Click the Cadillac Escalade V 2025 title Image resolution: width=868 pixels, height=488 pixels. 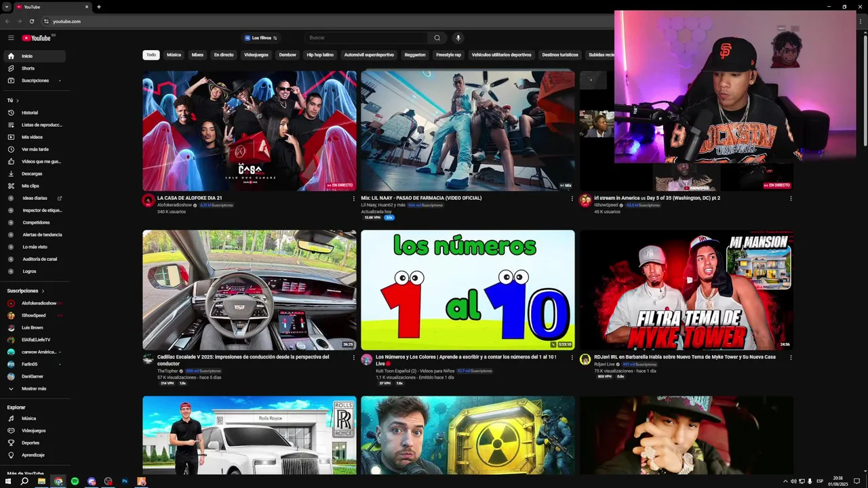[243, 360]
